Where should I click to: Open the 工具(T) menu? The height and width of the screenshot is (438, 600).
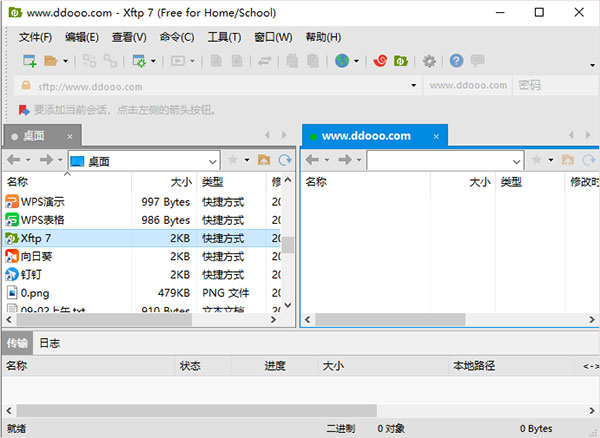224,37
